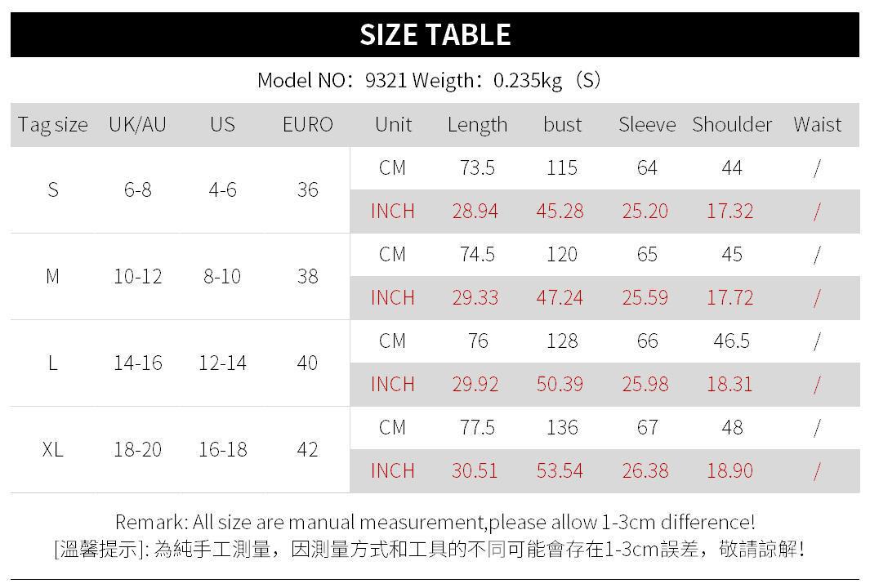Image resolution: width=870 pixels, height=588 pixels.
Task: Click the Tag size column header
Action: (52, 125)
